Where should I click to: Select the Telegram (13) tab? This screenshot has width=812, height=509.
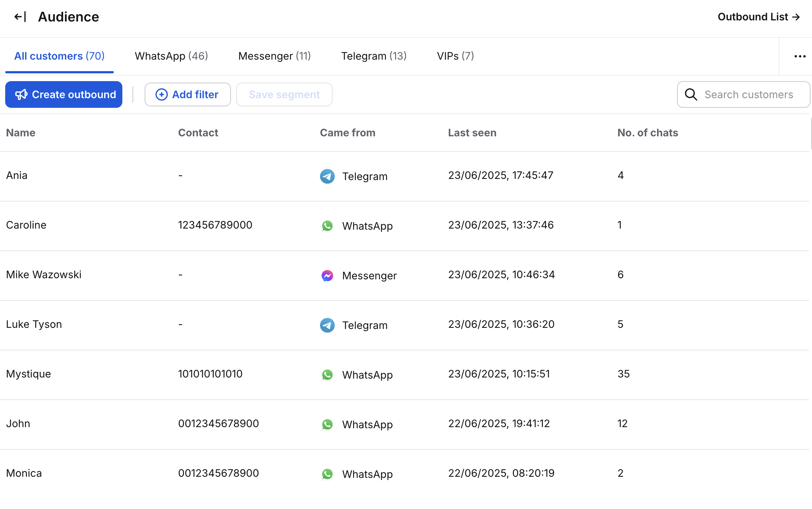(374, 56)
